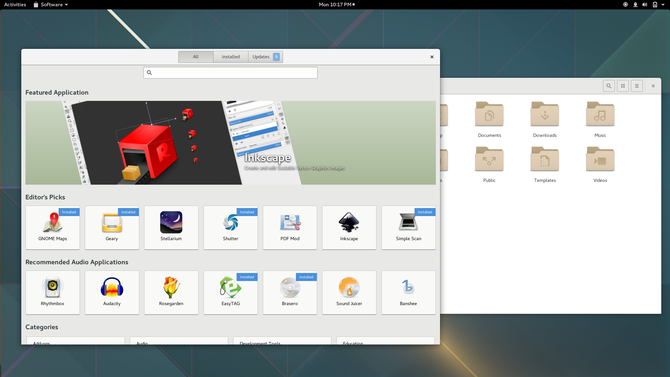This screenshot has height=377, width=670.
Task: Select the Rosegarden application icon
Action: point(171,287)
